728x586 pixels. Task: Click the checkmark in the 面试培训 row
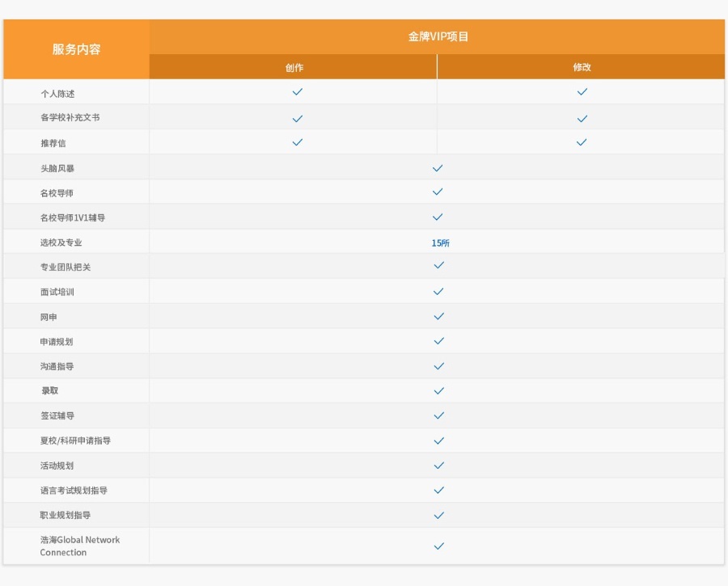[438, 292]
